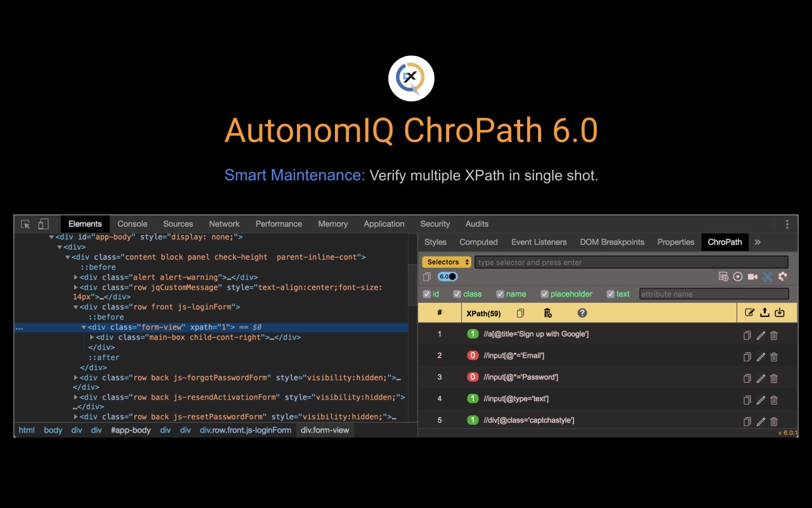Collapse the div id="app-body" node
The height and width of the screenshot is (508, 812).
(x=52, y=237)
